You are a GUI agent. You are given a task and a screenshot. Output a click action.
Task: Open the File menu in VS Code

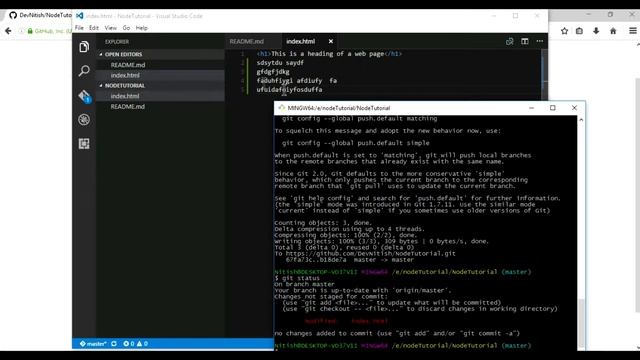[79, 28]
